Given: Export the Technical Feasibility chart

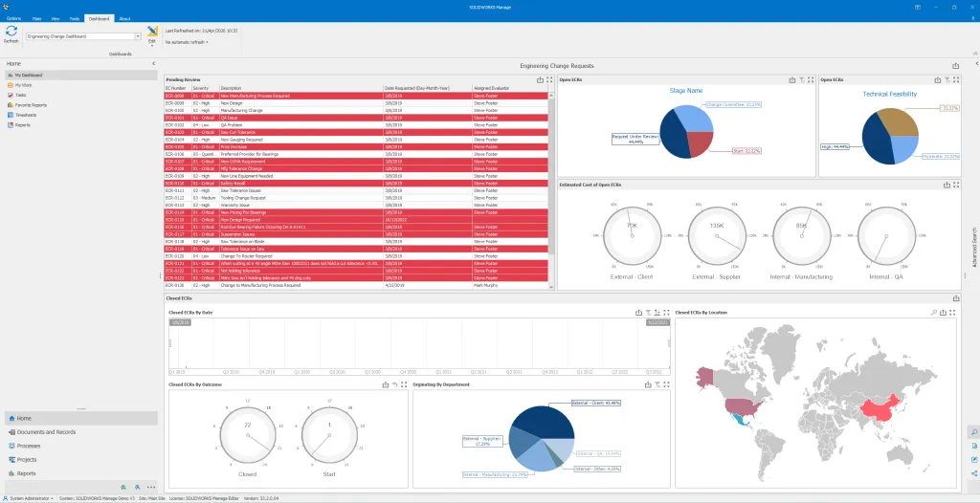Looking at the screenshot, I should tap(938, 80).
